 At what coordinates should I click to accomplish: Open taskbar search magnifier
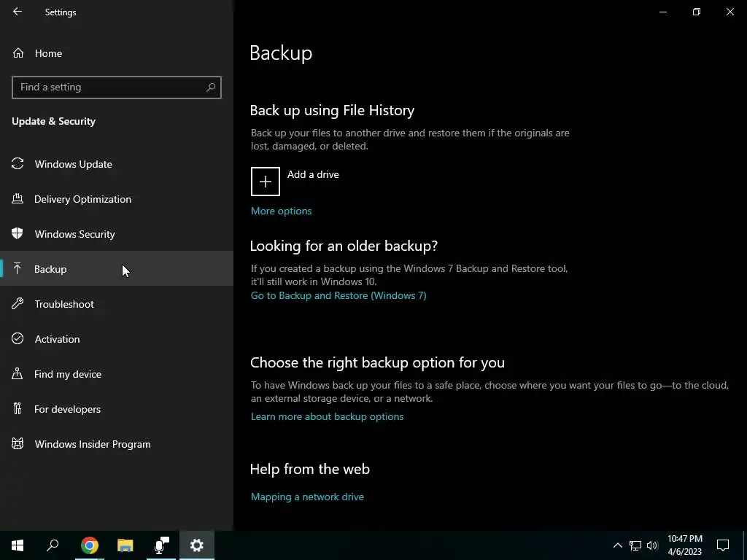[53, 545]
